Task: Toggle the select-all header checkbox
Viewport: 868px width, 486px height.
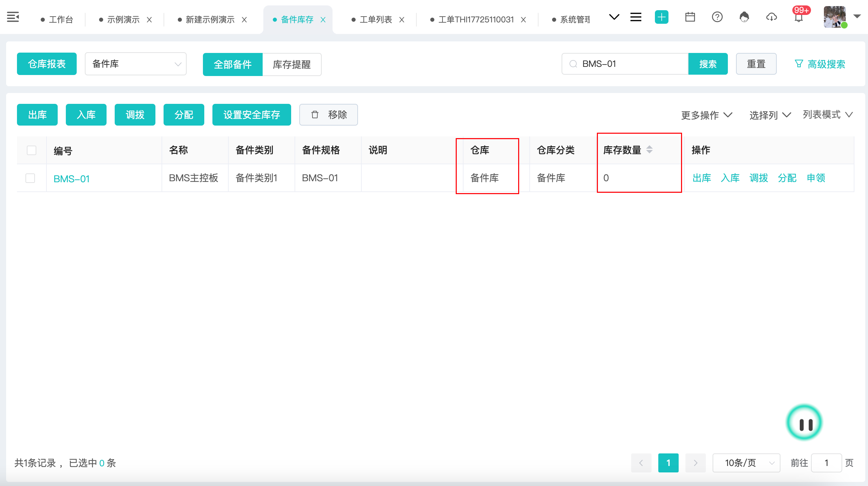Action: pyautogui.click(x=32, y=150)
